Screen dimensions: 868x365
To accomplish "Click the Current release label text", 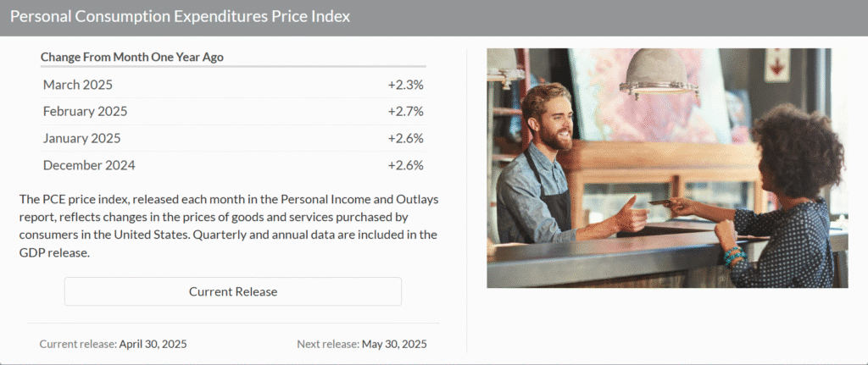I will pos(78,344).
